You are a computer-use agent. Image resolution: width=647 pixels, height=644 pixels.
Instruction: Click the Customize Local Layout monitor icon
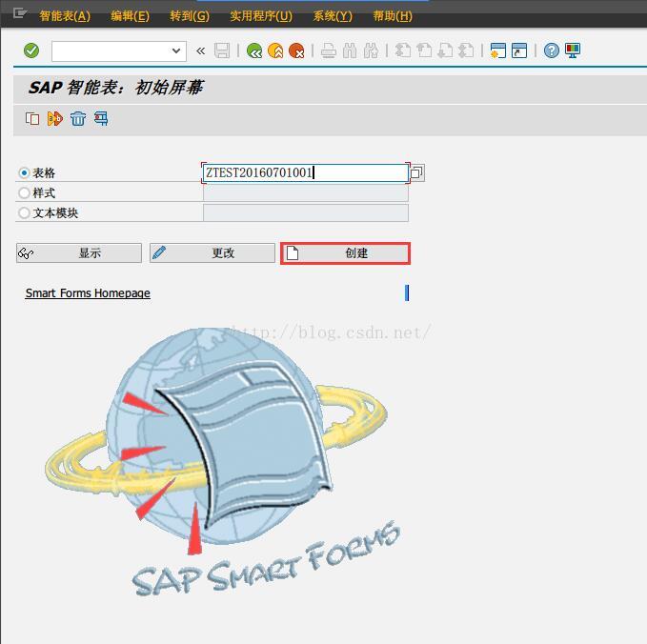point(573,50)
